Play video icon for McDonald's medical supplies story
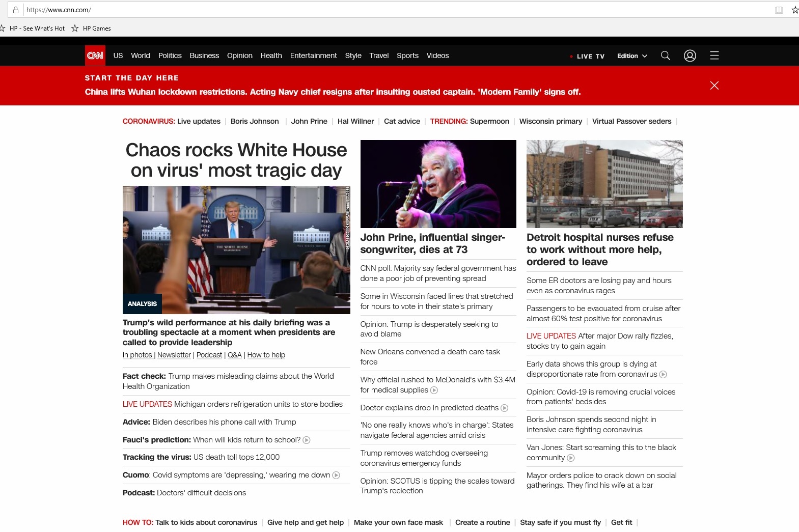The image size is (799, 532). coord(434,390)
